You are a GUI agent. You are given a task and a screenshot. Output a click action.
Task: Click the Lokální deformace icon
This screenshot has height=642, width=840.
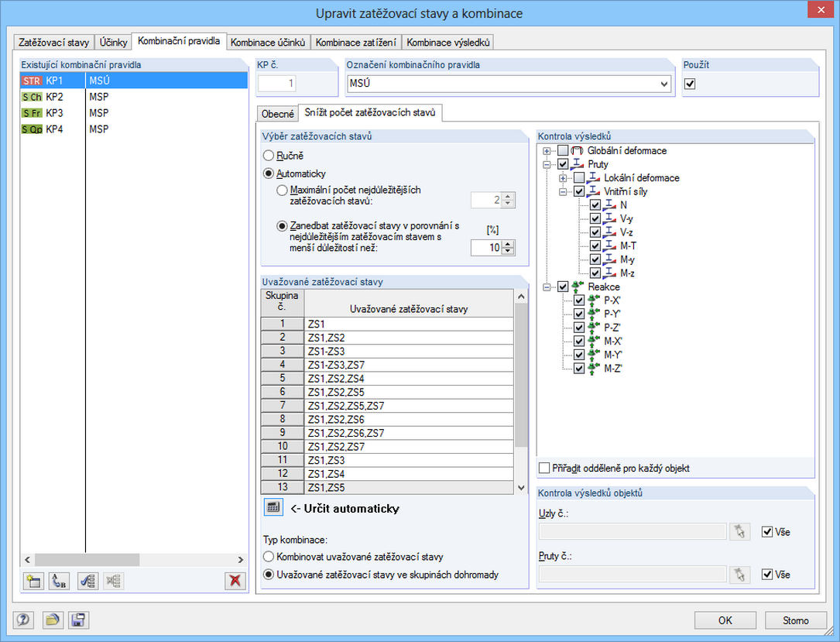coord(594,177)
